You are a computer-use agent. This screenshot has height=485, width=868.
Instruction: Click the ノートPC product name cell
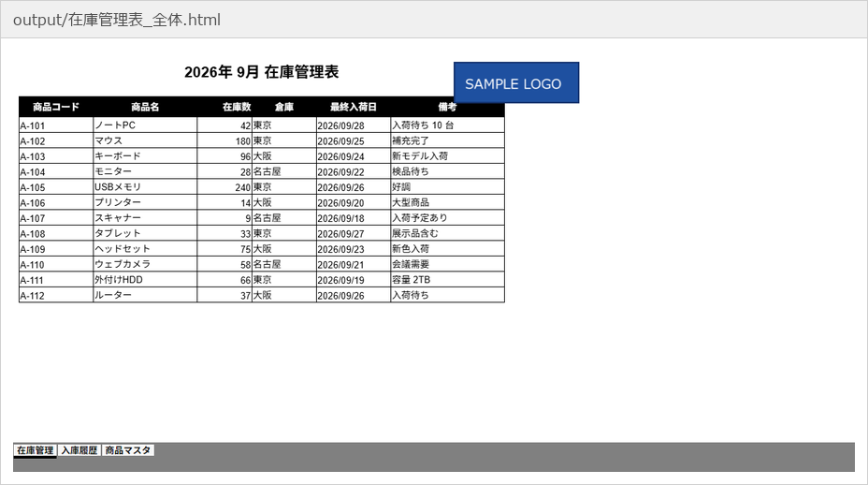145,125
